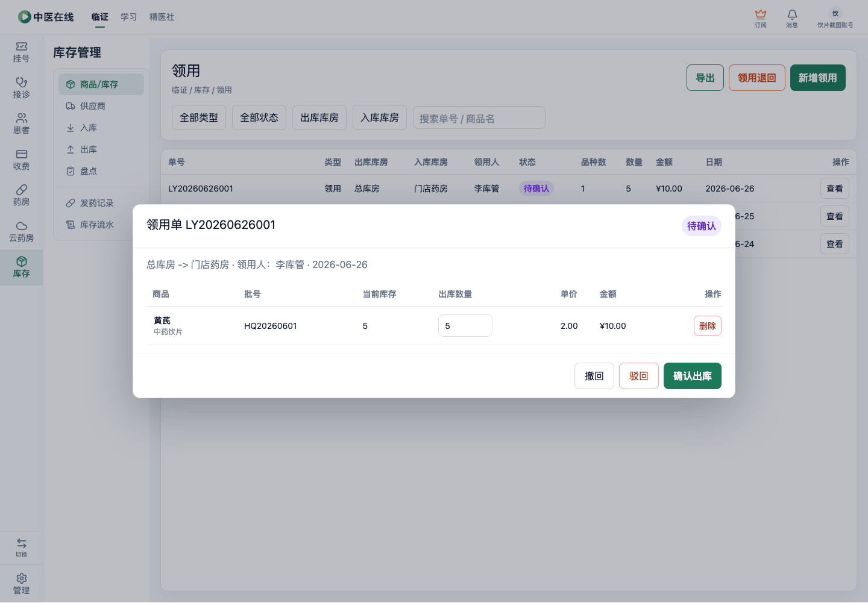Open the 订阅 crown icon
This screenshot has height=603, width=868.
point(761,14)
